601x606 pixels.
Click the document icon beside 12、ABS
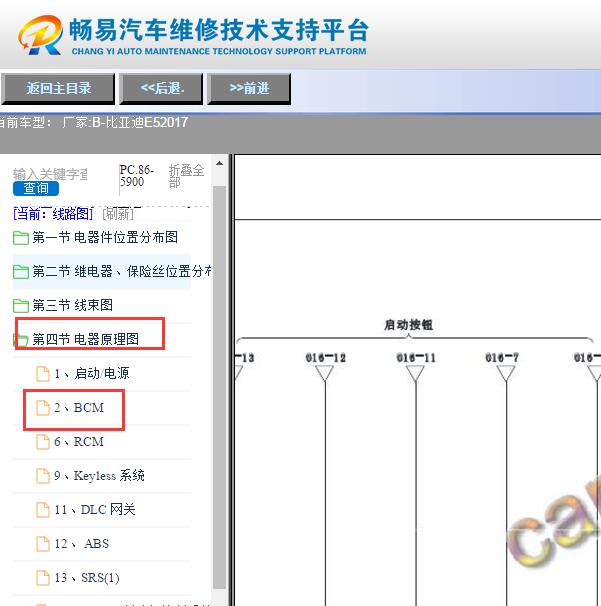point(43,544)
